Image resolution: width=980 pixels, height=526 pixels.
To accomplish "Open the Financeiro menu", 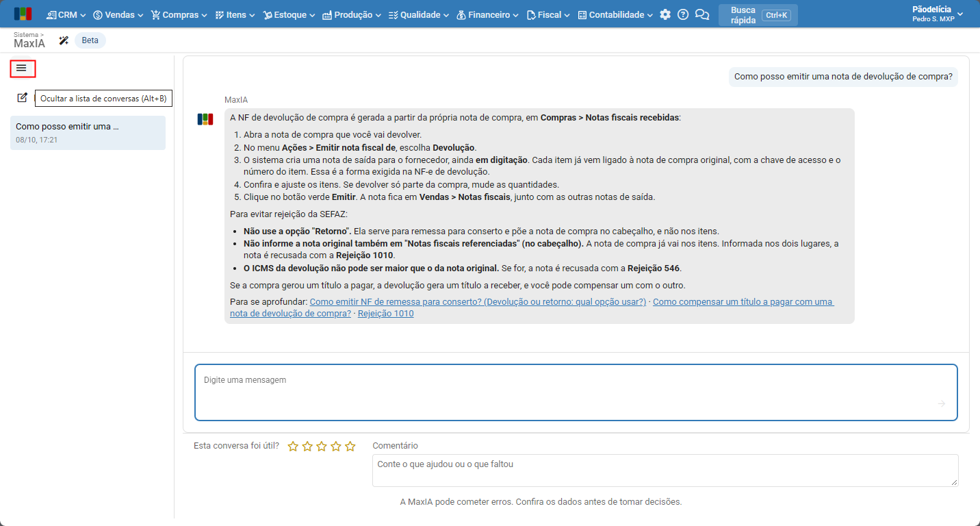I will pyautogui.click(x=487, y=14).
